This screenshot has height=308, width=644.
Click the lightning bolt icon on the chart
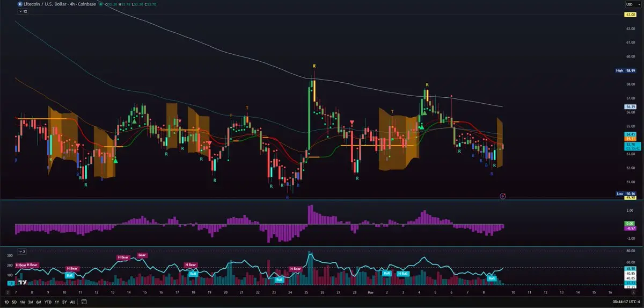503,196
